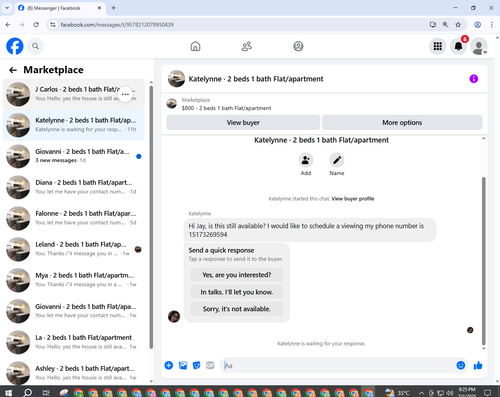Go to Home feed icon
This screenshot has height=397, width=500.
coord(195,46)
